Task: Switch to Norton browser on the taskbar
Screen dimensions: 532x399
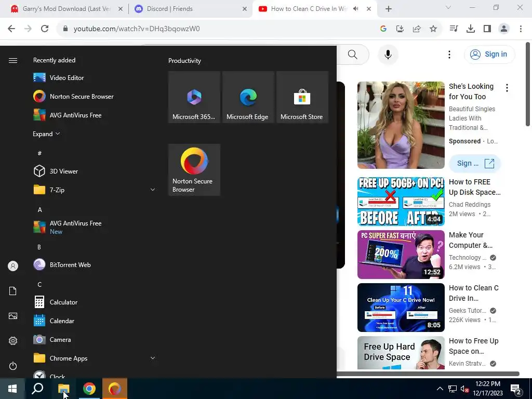Action: point(115,389)
